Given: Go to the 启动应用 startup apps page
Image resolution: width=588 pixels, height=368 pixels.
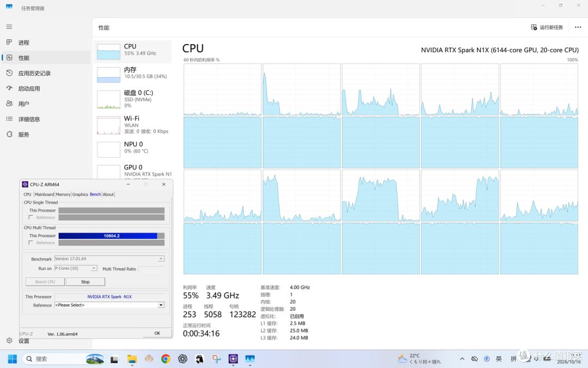Looking at the screenshot, I should [46, 89].
